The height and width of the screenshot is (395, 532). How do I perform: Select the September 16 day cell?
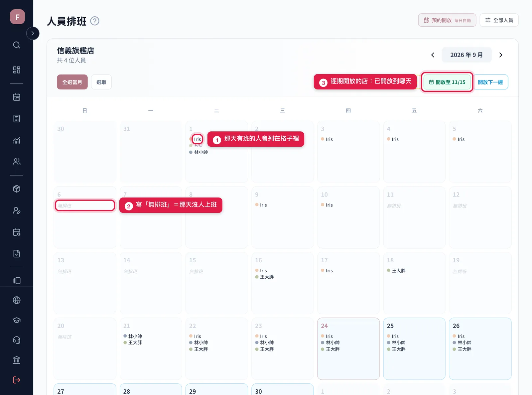click(x=282, y=283)
